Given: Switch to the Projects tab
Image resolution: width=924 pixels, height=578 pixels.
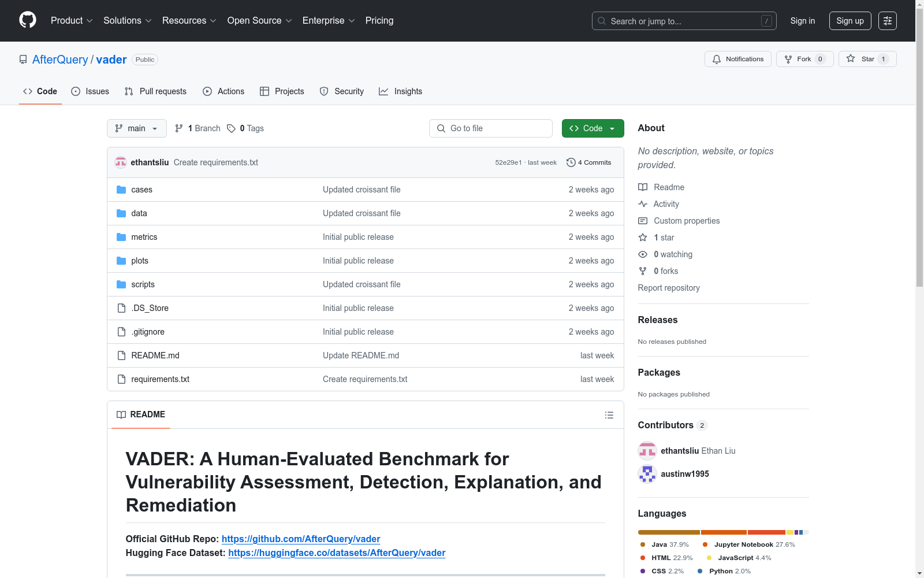Looking at the screenshot, I should pyautogui.click(x=282, y=91).
